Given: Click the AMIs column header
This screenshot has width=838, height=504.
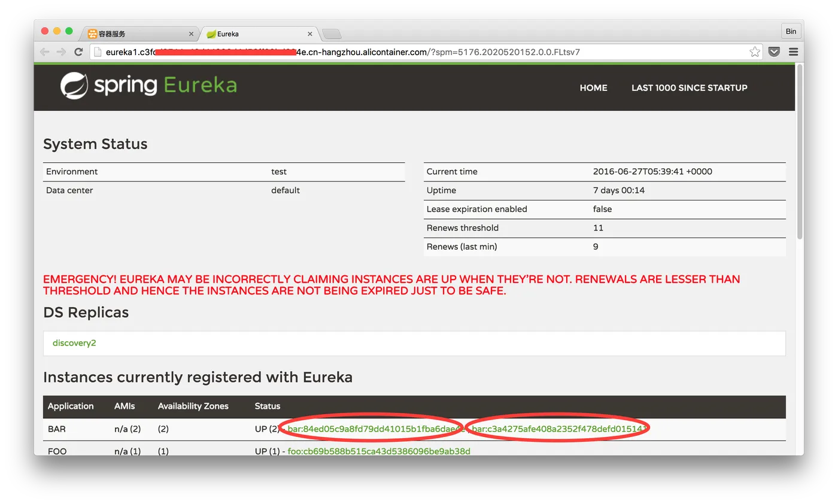Looking at the screenshot, I should (x=125, y=406).
